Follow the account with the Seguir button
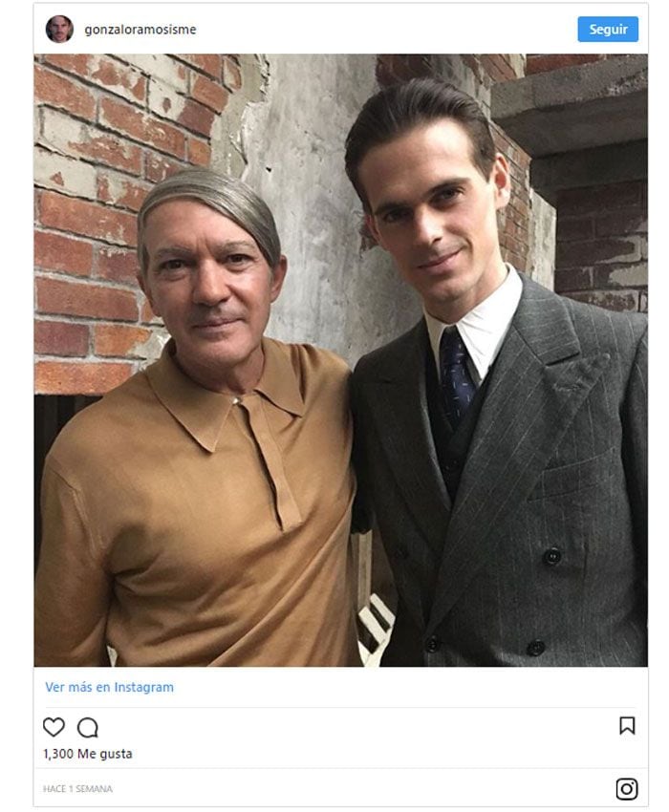This screenshot has height=812, width=669. (x=608, y=29)
